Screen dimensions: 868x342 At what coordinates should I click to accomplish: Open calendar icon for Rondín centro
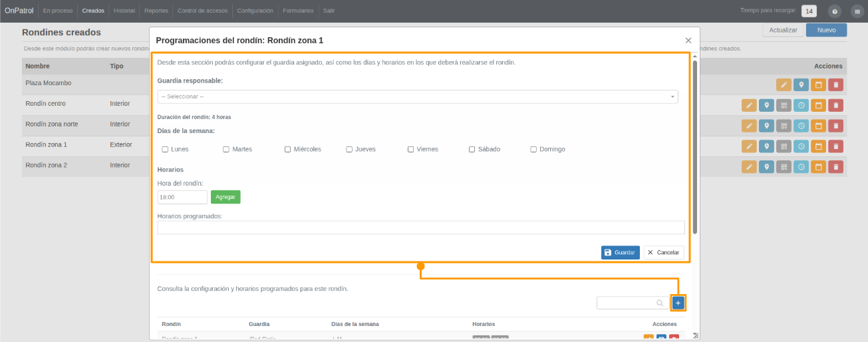pyautogui.click(x=818, y=105)
